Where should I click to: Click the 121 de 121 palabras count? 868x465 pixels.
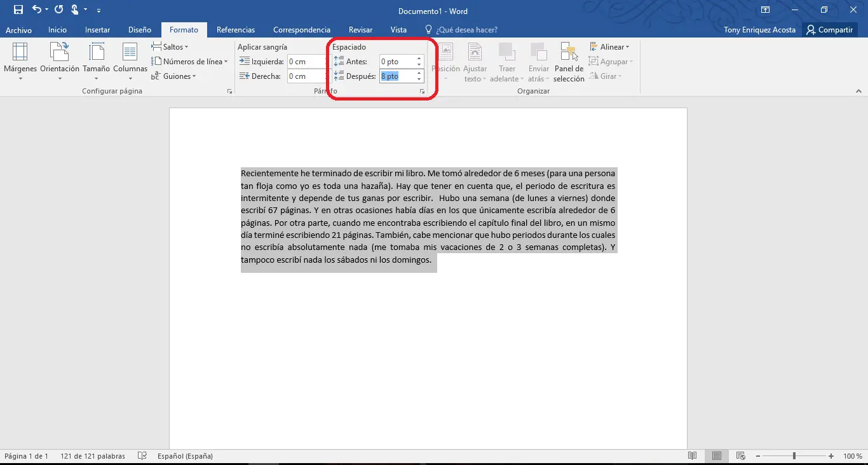point(93,456)
